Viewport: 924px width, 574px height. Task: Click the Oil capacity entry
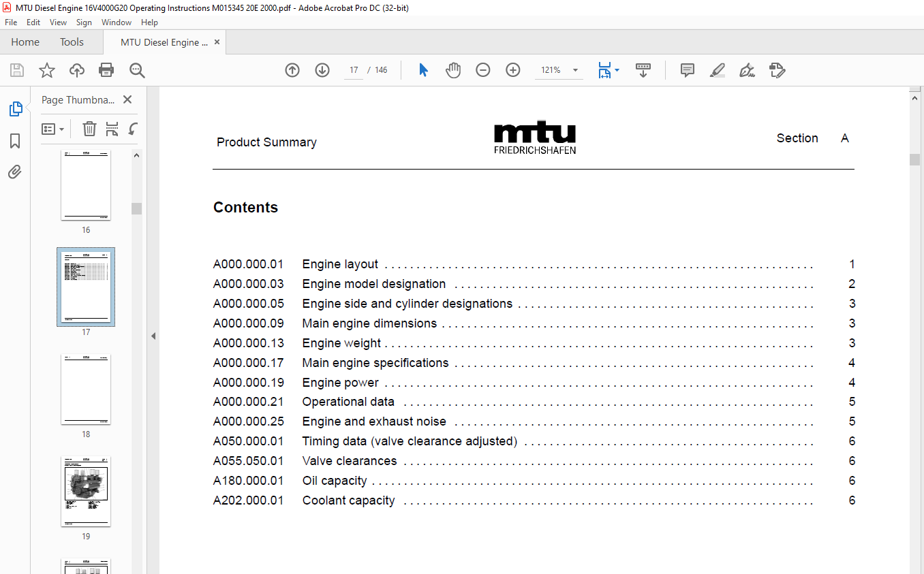point(534,481)
